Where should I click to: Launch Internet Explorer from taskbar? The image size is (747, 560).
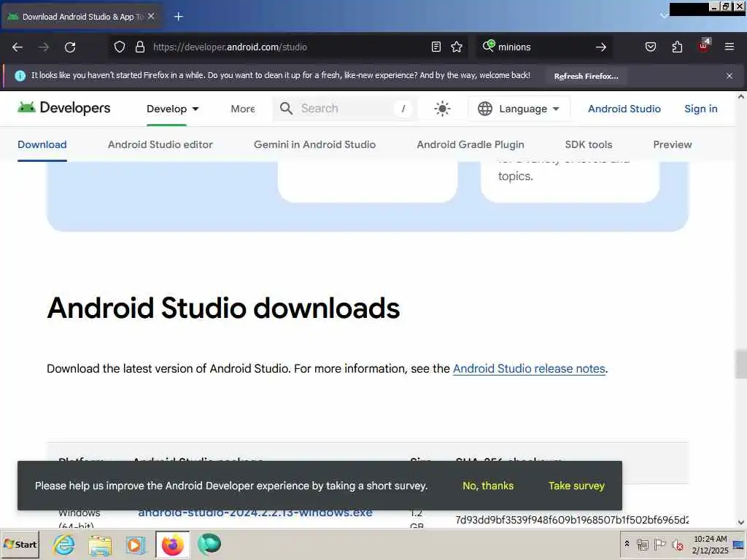[64, 544]
